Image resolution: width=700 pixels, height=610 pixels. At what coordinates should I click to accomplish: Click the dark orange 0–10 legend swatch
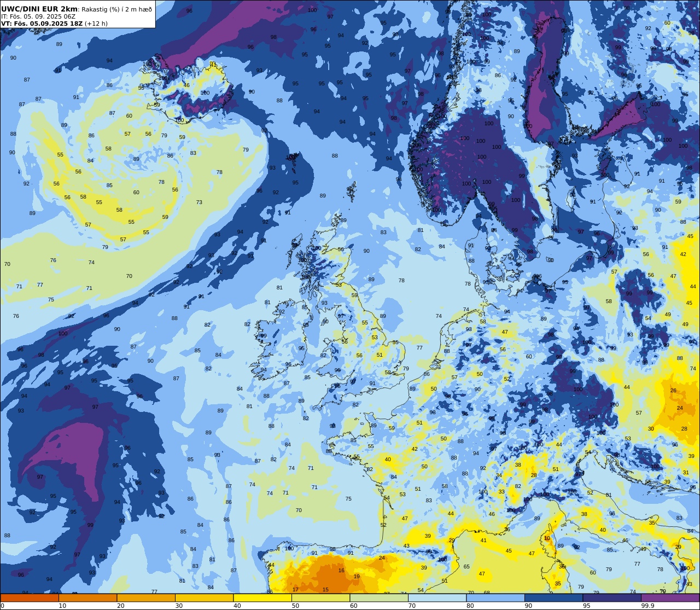pyautogui.click(x=30, y=597)
